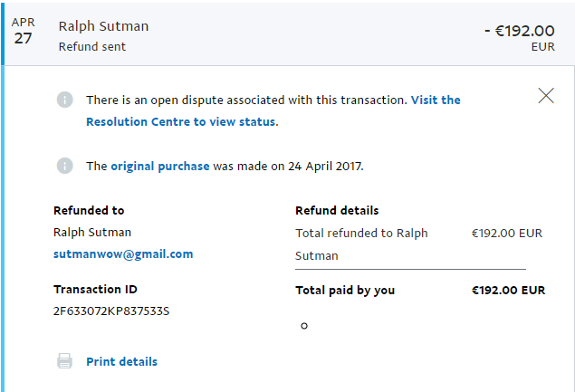Screen dimensions: 575x392
Task: Click the bold €192.00 EUR total amount
Action: 508,291
